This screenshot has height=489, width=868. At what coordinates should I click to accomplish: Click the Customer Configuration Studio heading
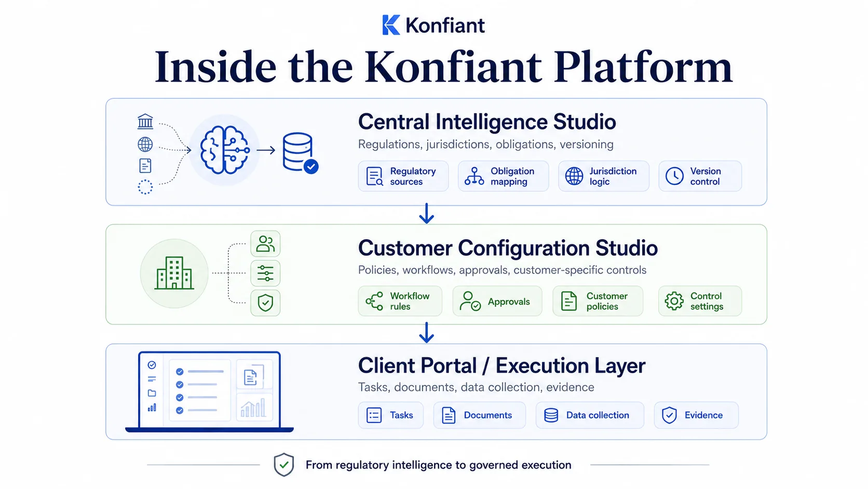click(508, 248)
